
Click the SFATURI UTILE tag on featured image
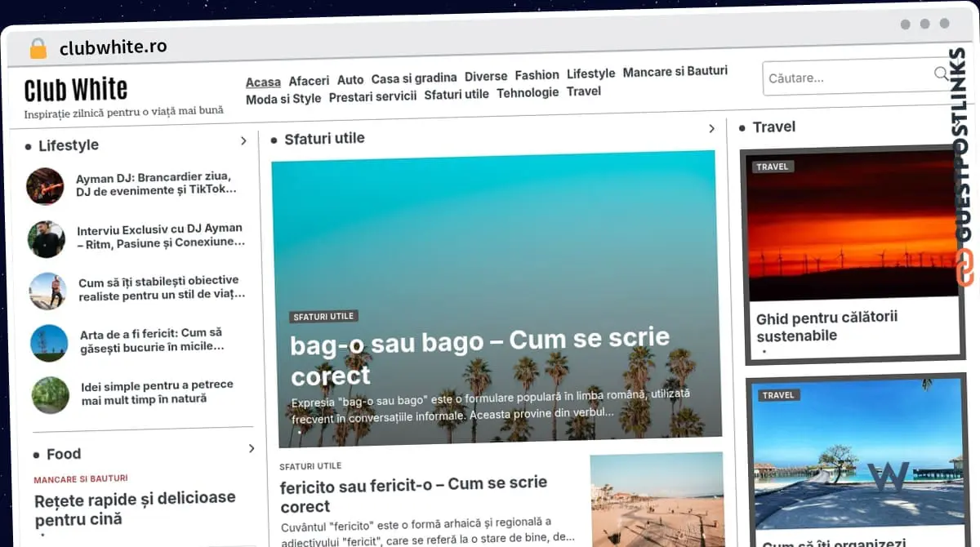pos(323,316)
